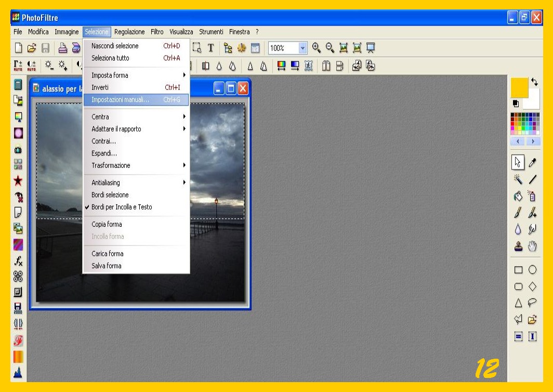The height and width of the screenshot is (392, 553).
Task: Click the yellow foreground color swatch
Action: pos(519,87)
